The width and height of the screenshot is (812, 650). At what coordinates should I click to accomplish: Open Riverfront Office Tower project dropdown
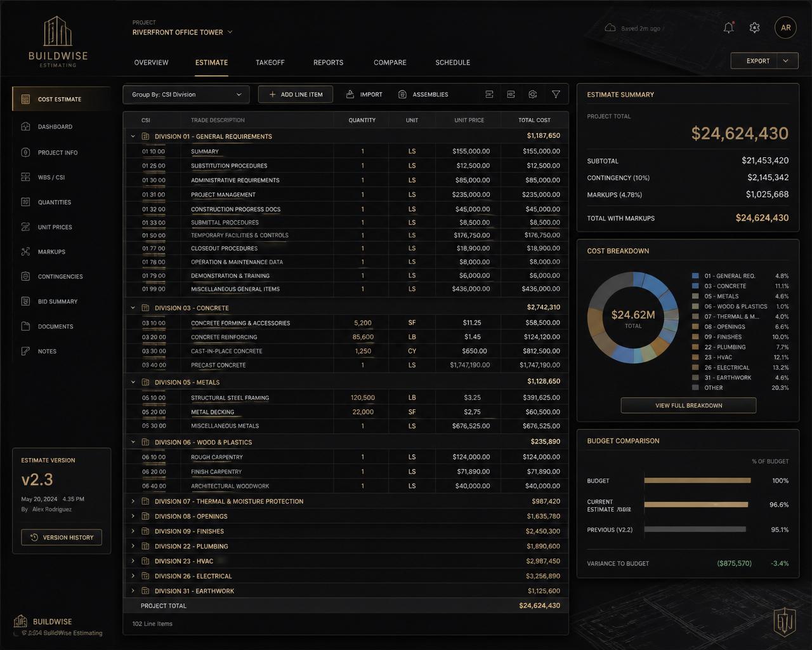tap(183, 32)
